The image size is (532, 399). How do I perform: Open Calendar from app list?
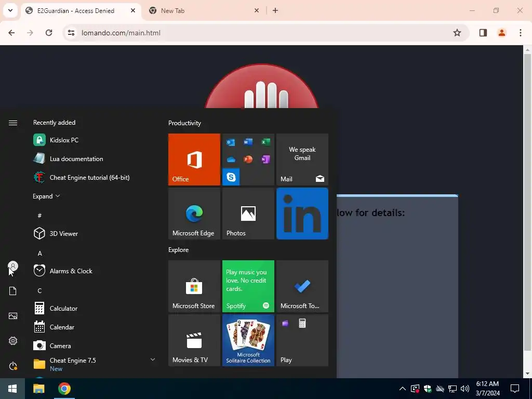(93, 327)
